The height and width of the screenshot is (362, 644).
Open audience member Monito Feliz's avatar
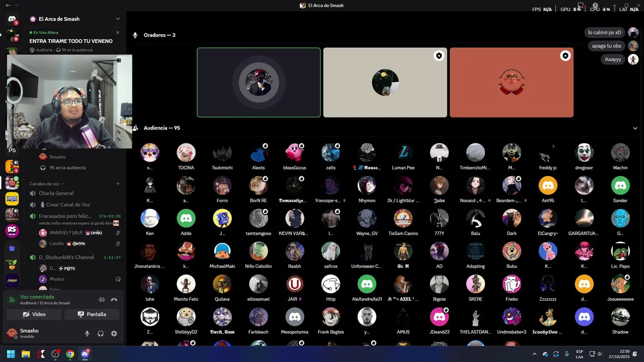pyautogui.click(x=186, y=284)
